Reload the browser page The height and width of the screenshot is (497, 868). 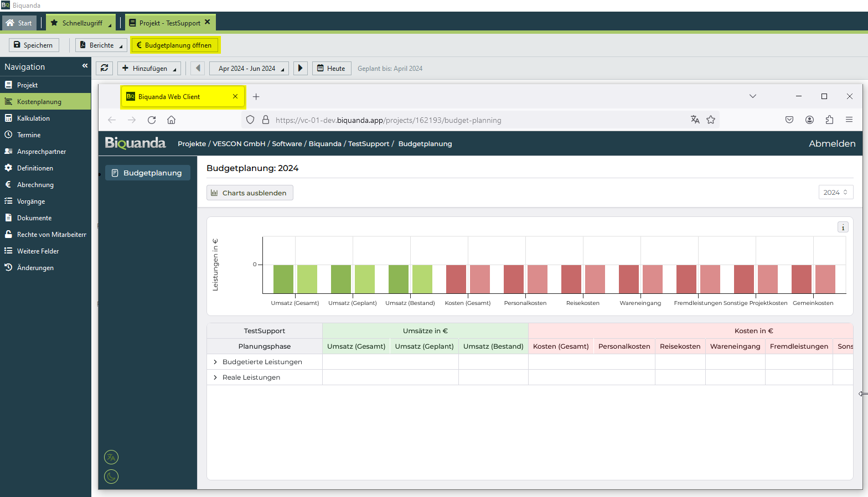coord(152,120)
